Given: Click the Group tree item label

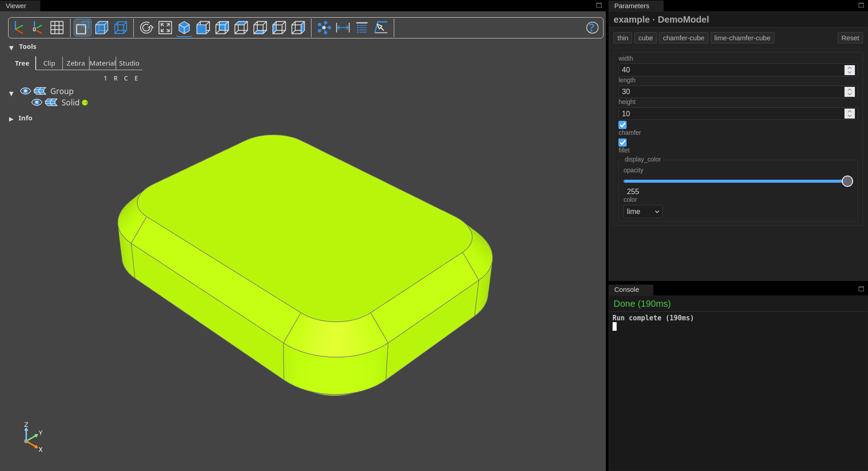Looking at the screenshot, I should click(x=61, y=91).
